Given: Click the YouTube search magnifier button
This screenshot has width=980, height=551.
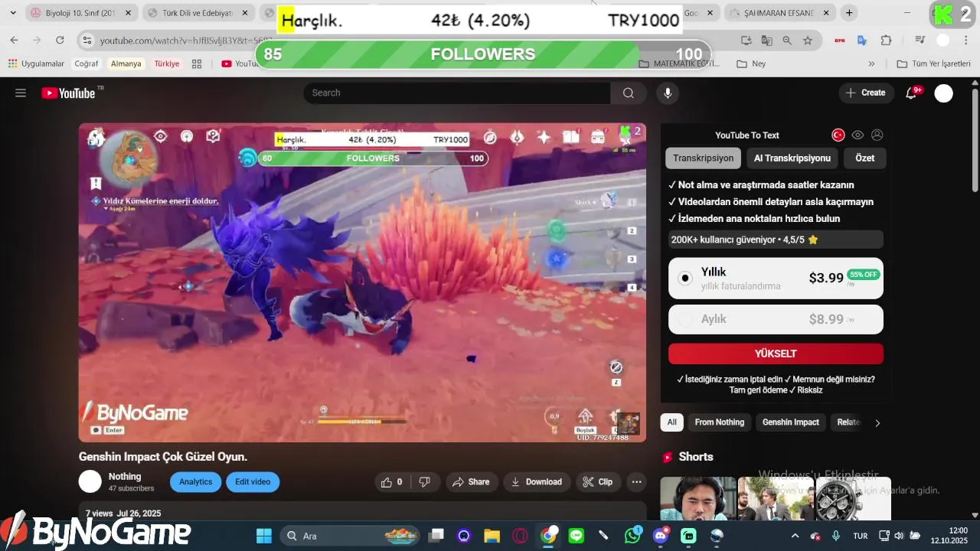Looking at the screenshot, I should tap(629, 93).
